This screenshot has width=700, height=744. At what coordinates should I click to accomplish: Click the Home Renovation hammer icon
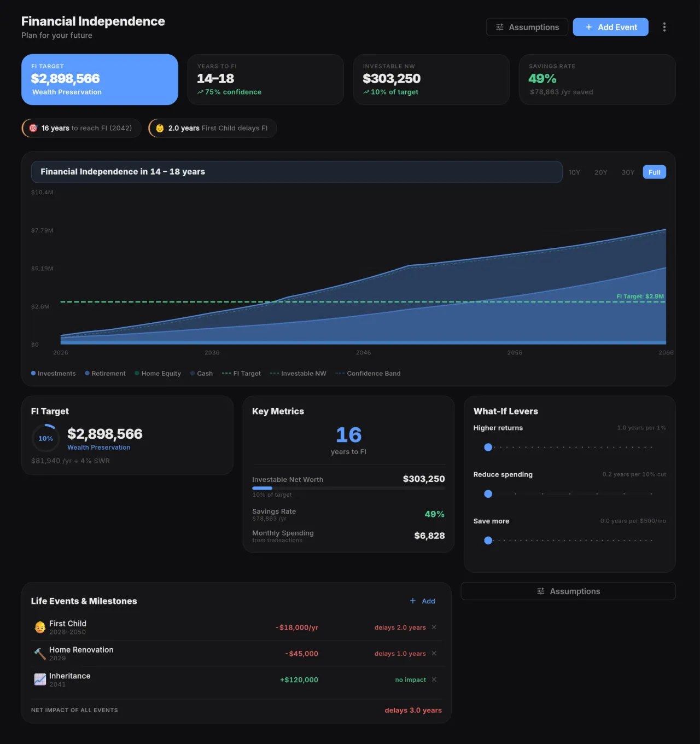(x=40, y=654)
